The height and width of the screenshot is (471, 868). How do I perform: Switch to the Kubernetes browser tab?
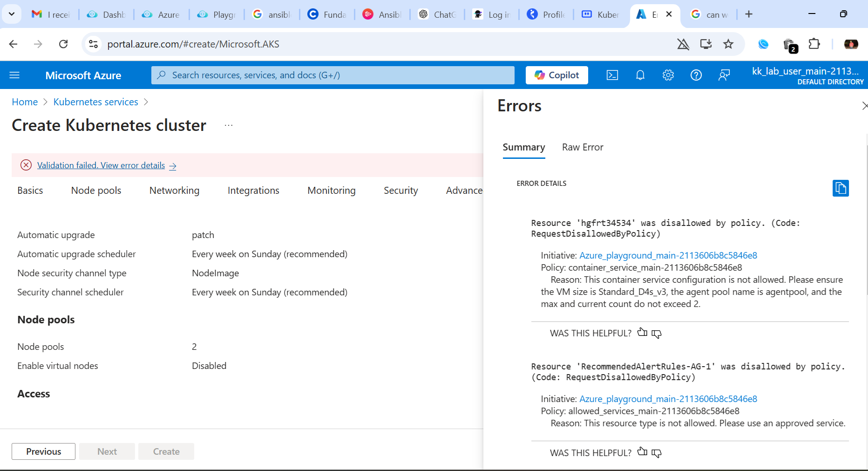[x=601, y=14]
